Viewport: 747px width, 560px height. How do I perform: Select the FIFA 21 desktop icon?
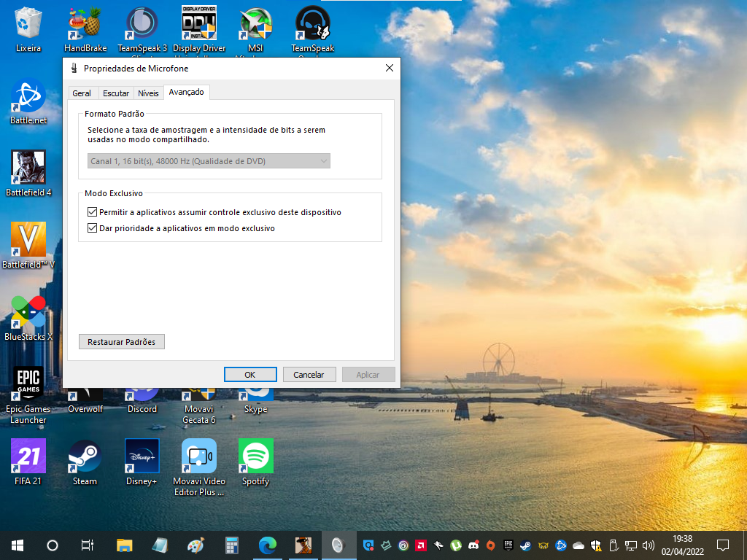point(28,462)
